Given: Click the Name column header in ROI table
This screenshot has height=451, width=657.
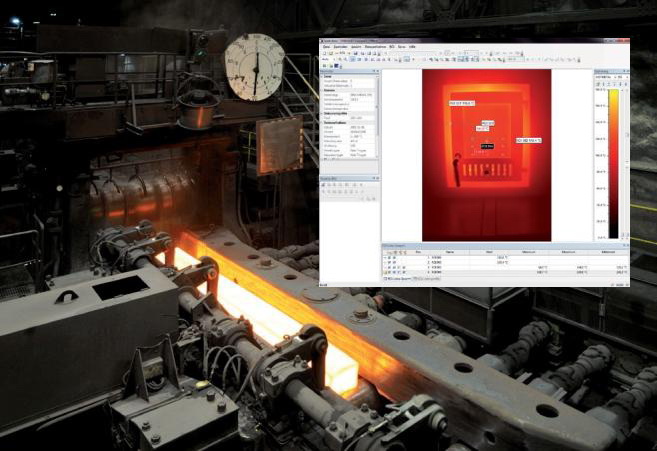Looking at the screenshot, I should tap(450, 252).
